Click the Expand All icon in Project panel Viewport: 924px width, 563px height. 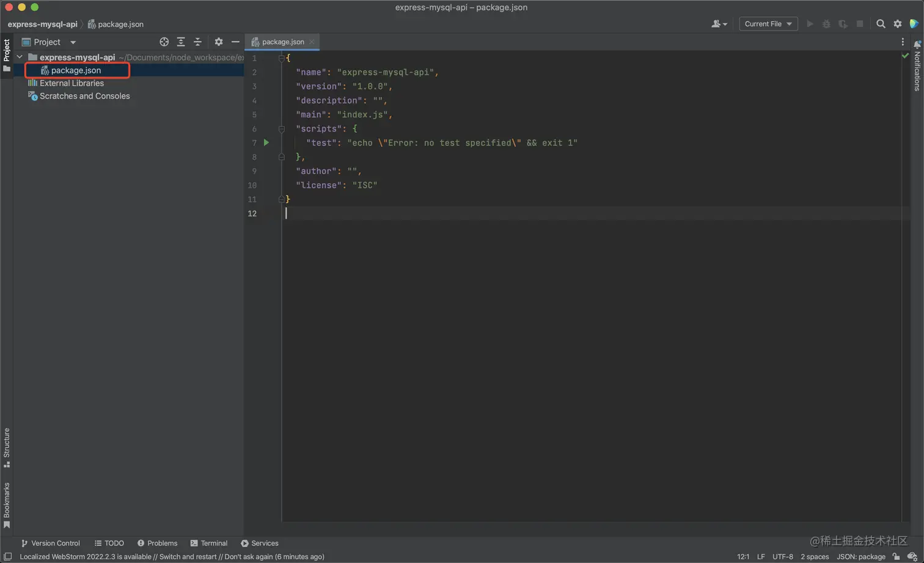[x=181, y=42]
